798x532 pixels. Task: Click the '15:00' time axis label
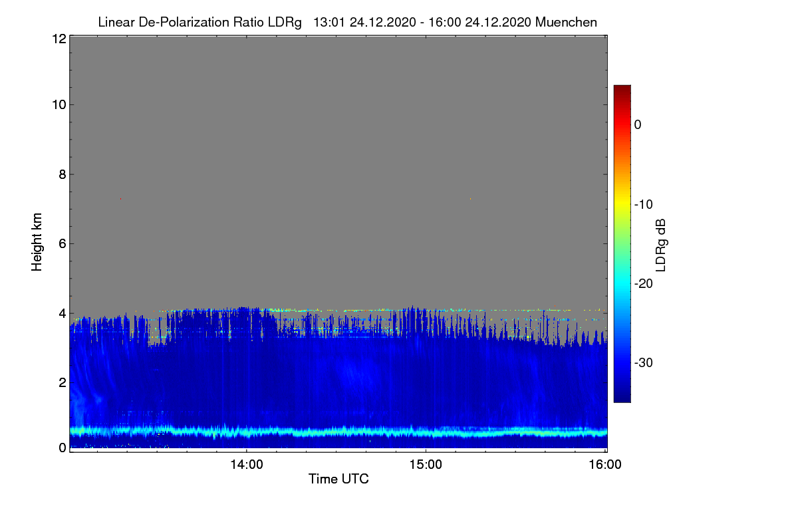pos(426,465)
